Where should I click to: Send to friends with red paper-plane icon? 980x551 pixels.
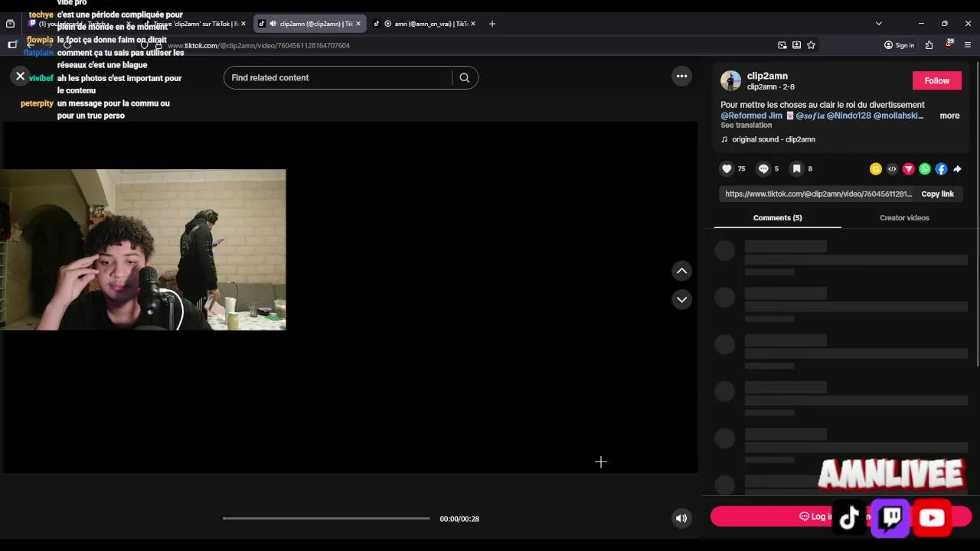pyautogui.click(x=909, y=169)
